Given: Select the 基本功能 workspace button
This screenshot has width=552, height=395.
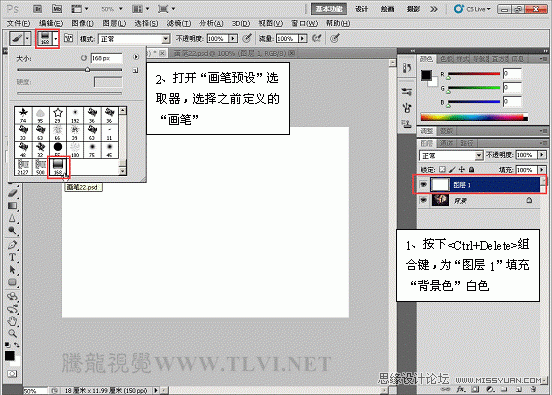Looking at the screenshot, I should pos(329,9).
